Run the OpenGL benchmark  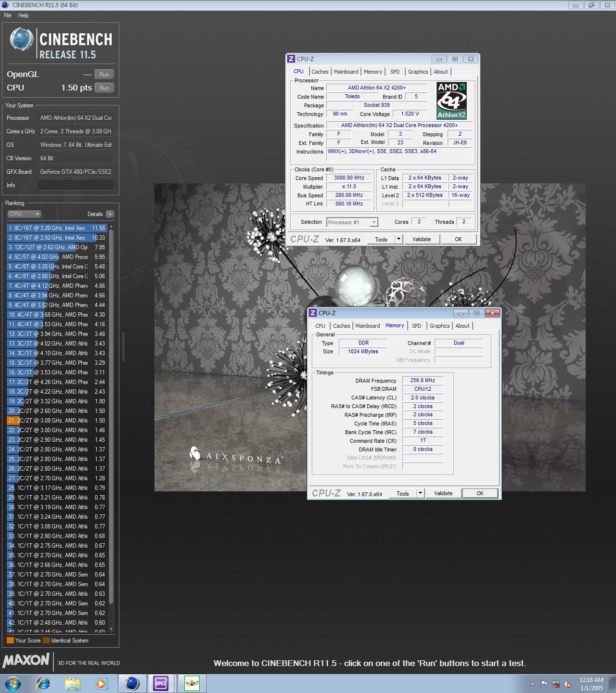(x=104, y=74)
